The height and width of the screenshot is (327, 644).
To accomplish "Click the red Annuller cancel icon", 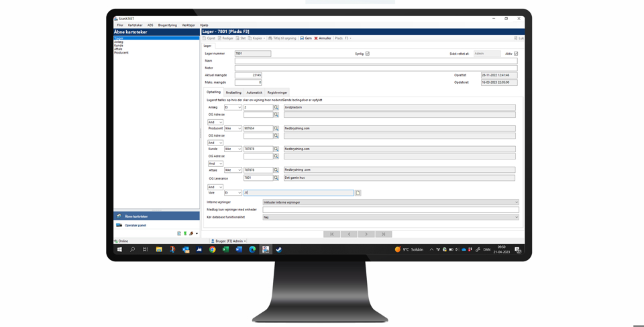I will [x=316, y=38].
